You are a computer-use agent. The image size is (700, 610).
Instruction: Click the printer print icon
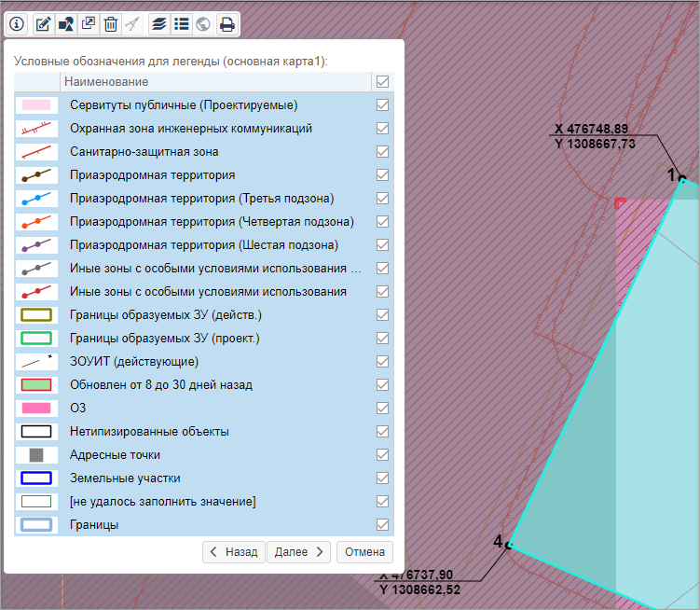(x=226, y=23)
